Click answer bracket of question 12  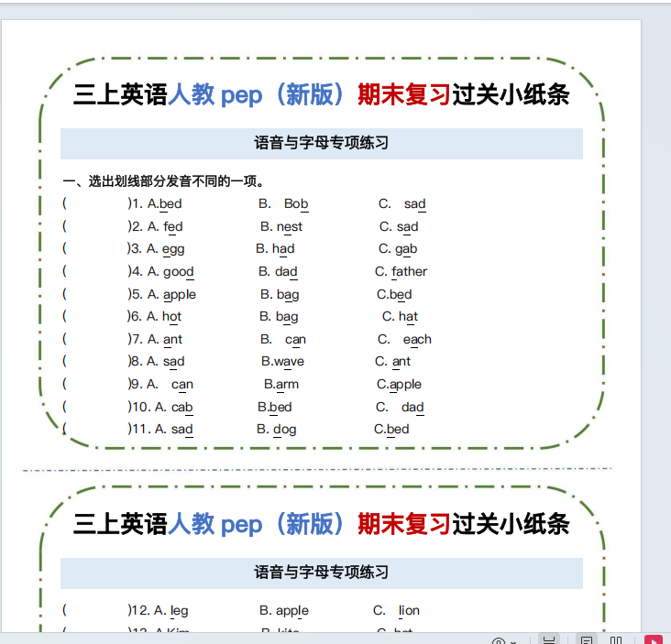coord(97,610)
